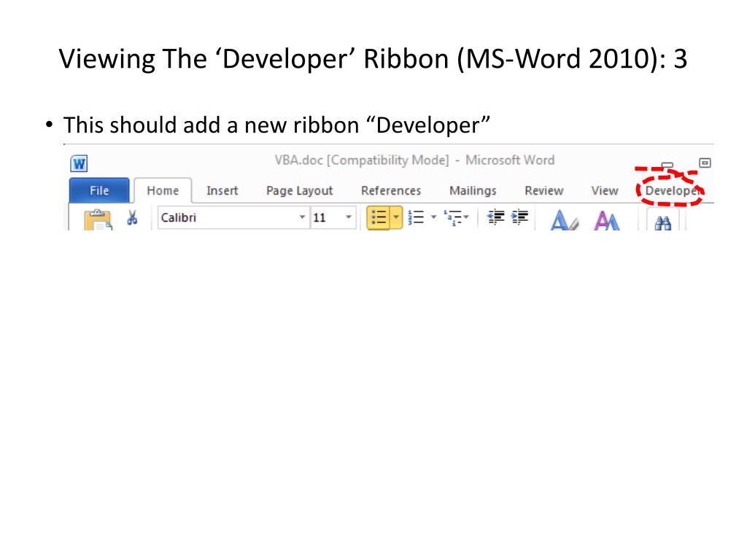
Task: Click the Cut scissors icon
Action: pos(132,217)
